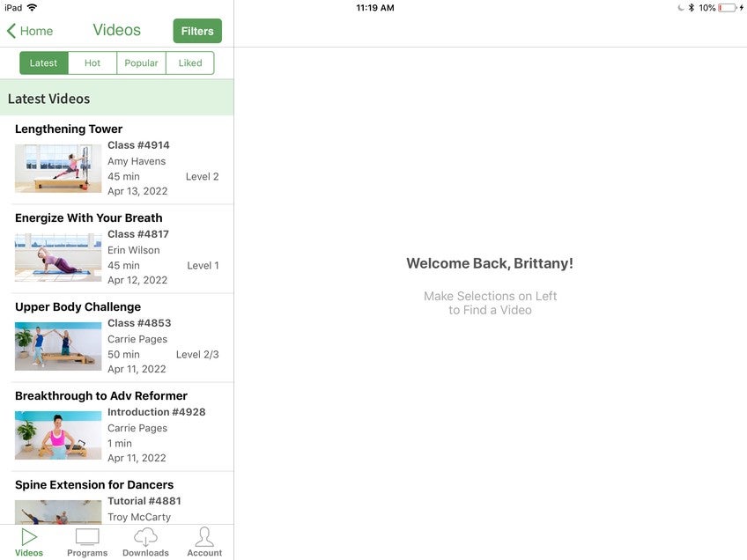Open the Account profile icon
The image size is (747, 560).
(204, 536)
